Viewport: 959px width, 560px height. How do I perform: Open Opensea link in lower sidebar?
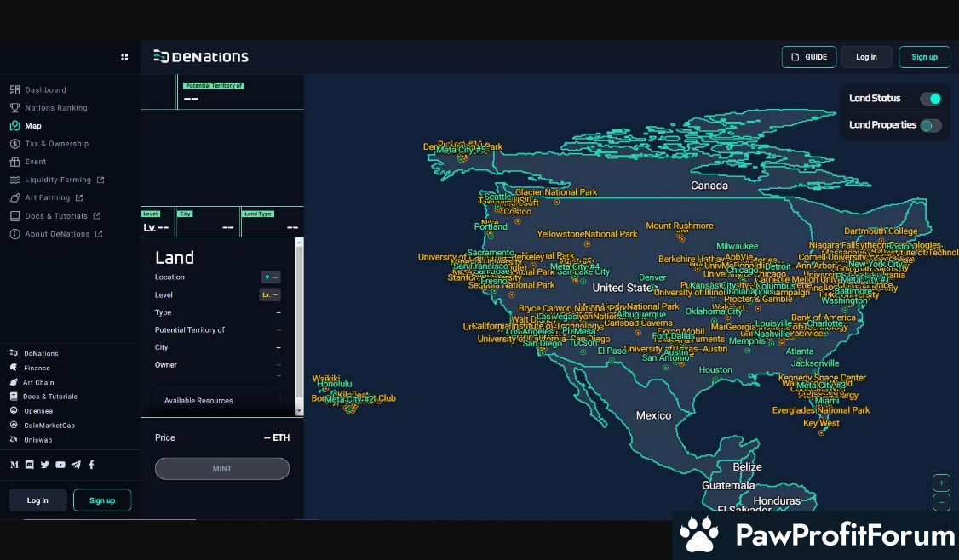(32, 411)
